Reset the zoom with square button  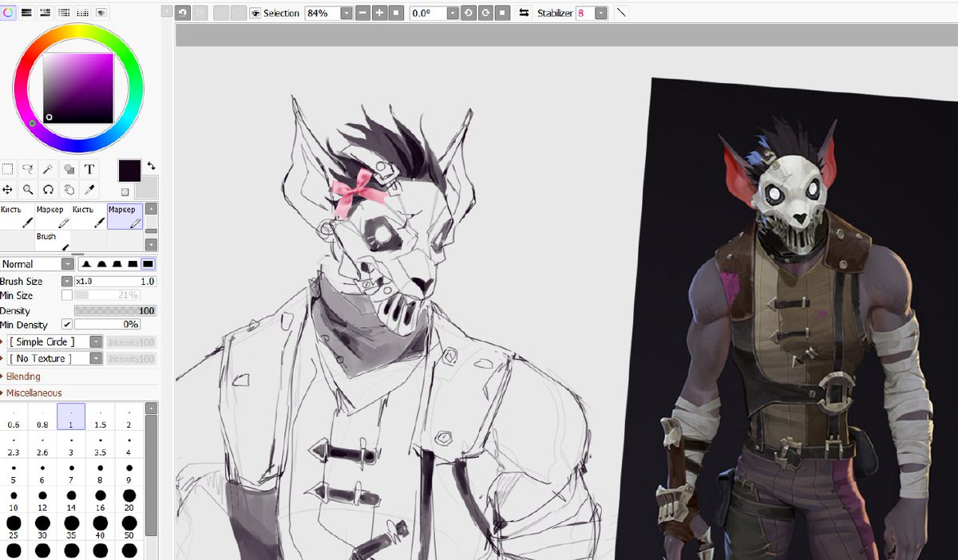click(396, 13)
